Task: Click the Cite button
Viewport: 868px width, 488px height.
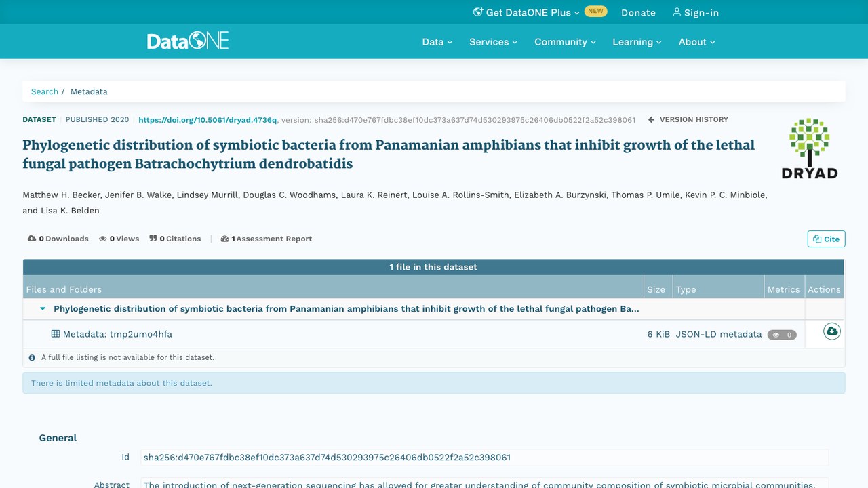Action: click(x=826, y=239)
